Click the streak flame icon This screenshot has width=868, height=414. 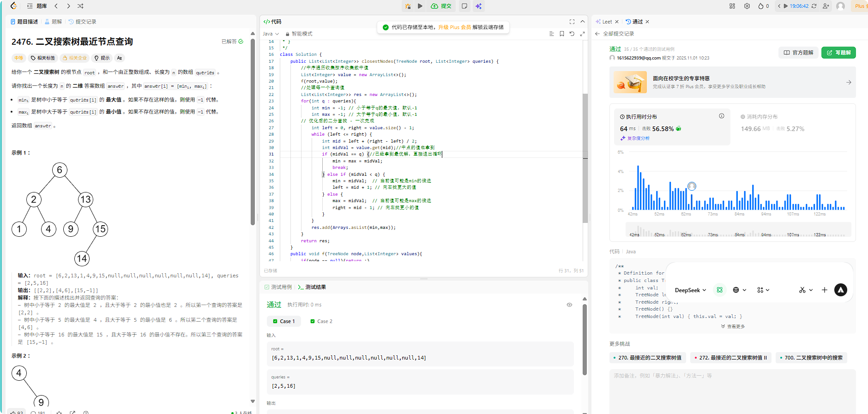tap(761, 6)
